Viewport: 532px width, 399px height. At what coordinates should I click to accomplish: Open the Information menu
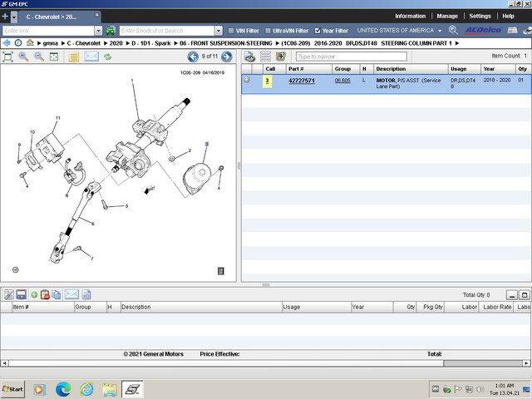pos(410,16)
